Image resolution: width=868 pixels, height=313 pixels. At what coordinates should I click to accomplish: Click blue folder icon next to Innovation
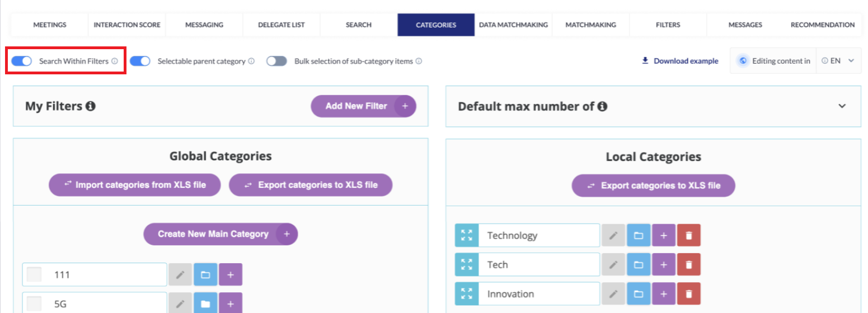pyautogui.click(x=639, y=293)
